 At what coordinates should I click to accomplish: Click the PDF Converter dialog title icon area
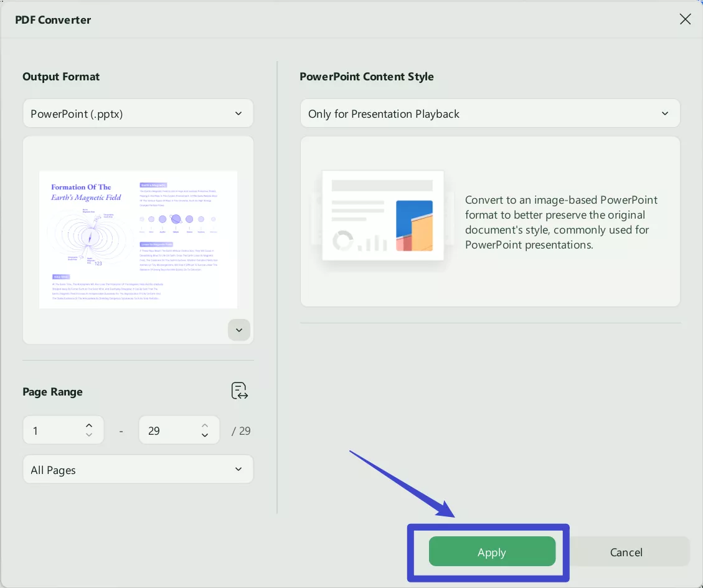point(53,19)
